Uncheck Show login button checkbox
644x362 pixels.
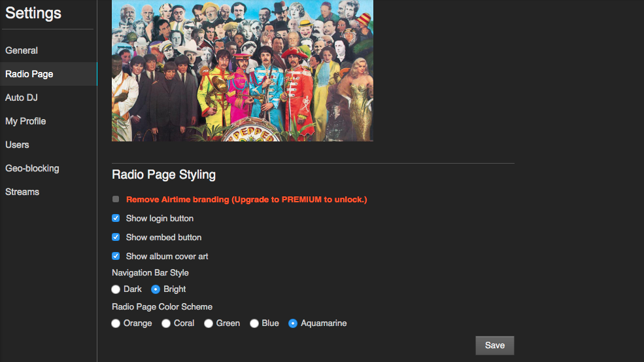tap(116, 218)
